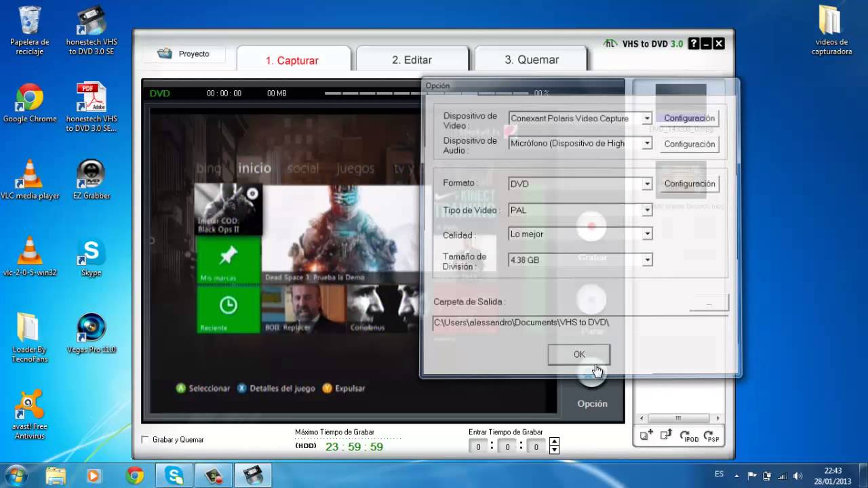Image resolution: width=868 pixels, height=488 pixels.
Task: Click the convert to IPOD icon
Action: (688, 436)
